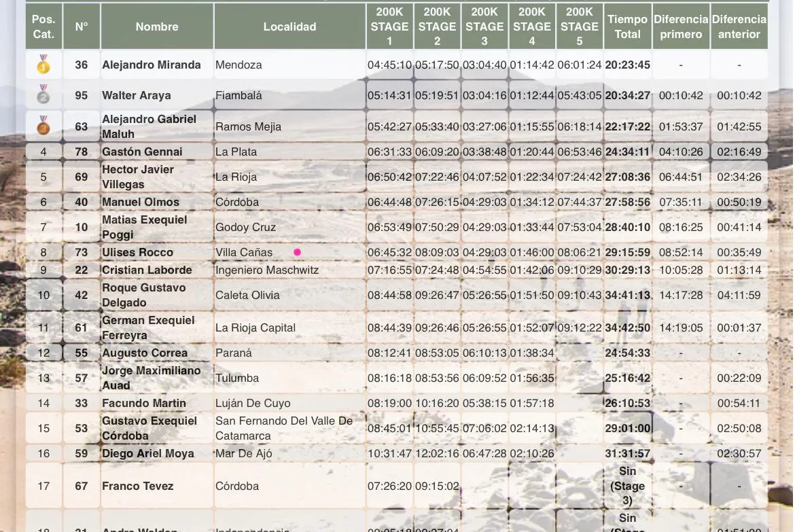Select the Localidad column header
795x532 pixels.
tap(289, 27)
